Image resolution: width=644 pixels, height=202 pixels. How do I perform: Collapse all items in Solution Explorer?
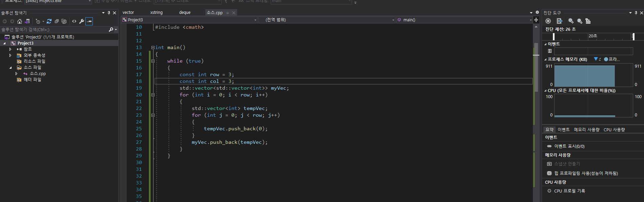click(57, 21)
